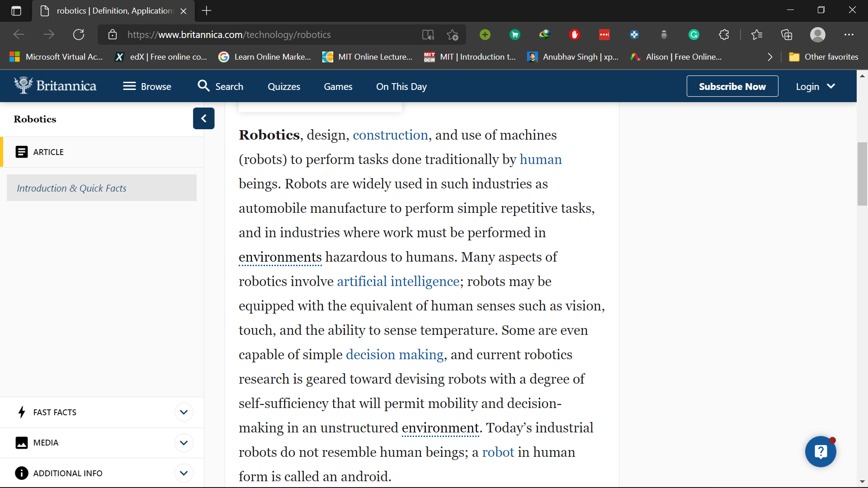Open the Browse hamburger menu
The image size is (868, 488).
[x=129, y=86]
